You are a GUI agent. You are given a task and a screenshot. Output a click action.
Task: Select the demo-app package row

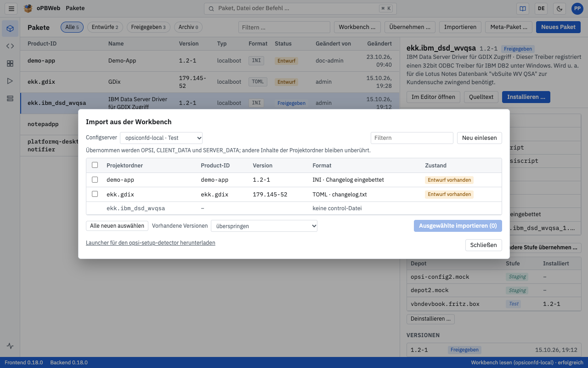[209, 61]
